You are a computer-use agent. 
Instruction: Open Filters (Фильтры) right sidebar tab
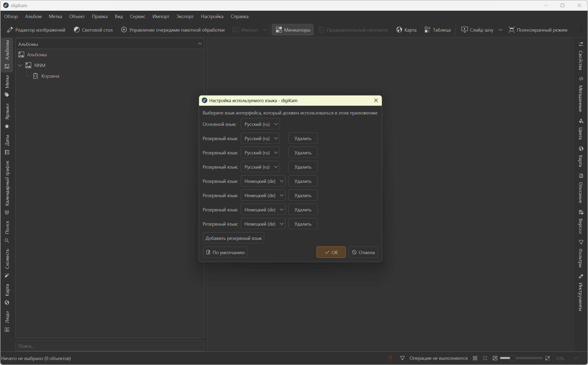(x=581, y=254)
